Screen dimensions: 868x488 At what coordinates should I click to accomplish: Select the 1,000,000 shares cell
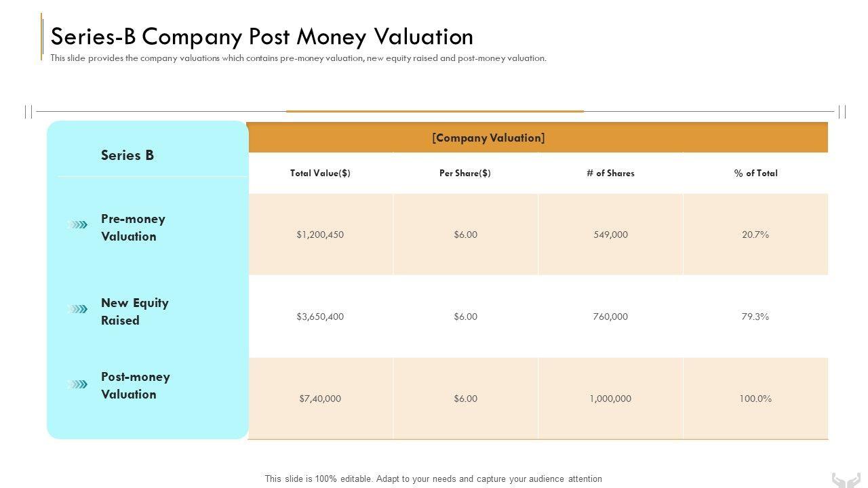pos(610,399)
